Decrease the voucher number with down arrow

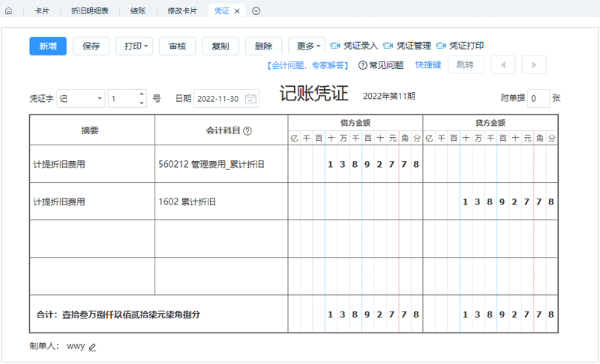(142, 103)
